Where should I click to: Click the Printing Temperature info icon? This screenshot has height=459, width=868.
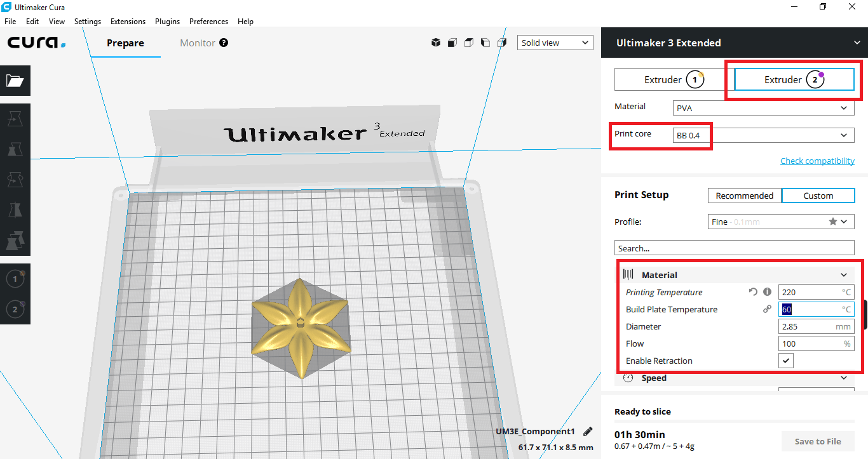[x=767, y=292]
